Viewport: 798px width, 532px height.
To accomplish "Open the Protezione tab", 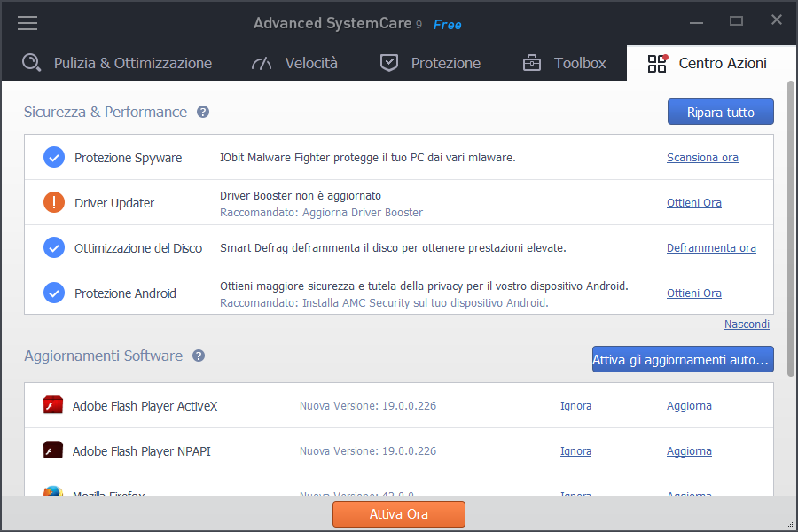I will [431, 63].
